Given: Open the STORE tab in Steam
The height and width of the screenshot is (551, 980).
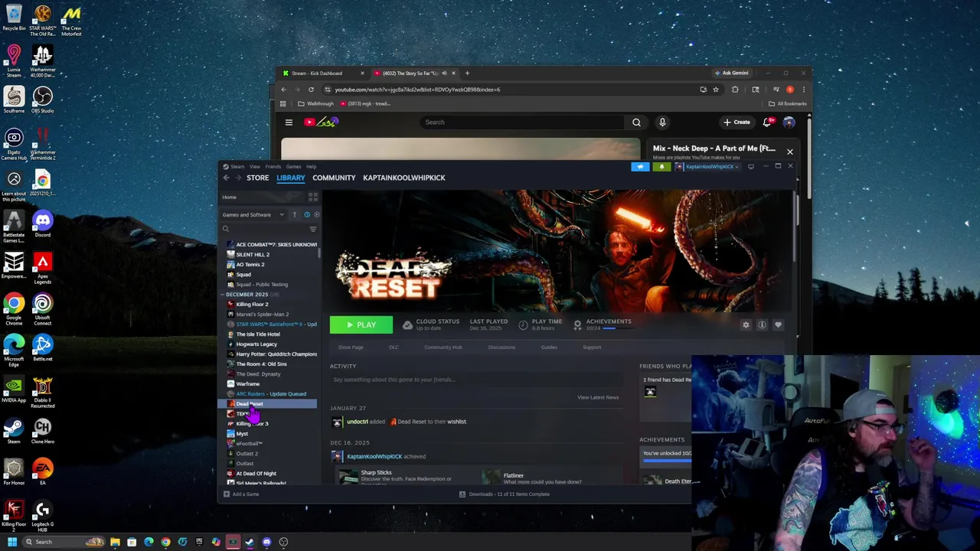Looking at the screenshot, I should 257,178.
